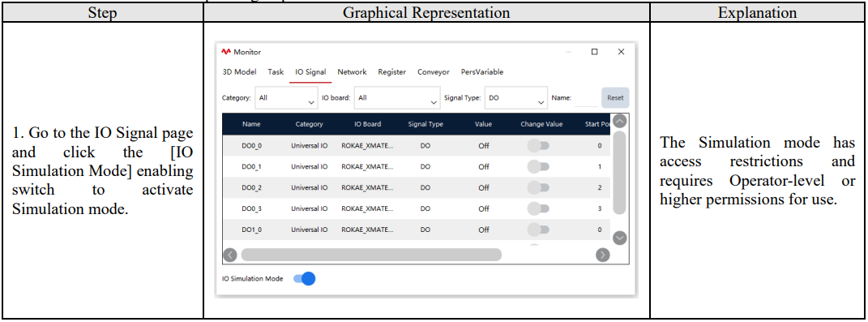Image resolution: width=868 pixels, height=322 pixels.
Task: Open the PersVariable tab
Action: coord(482,72)
